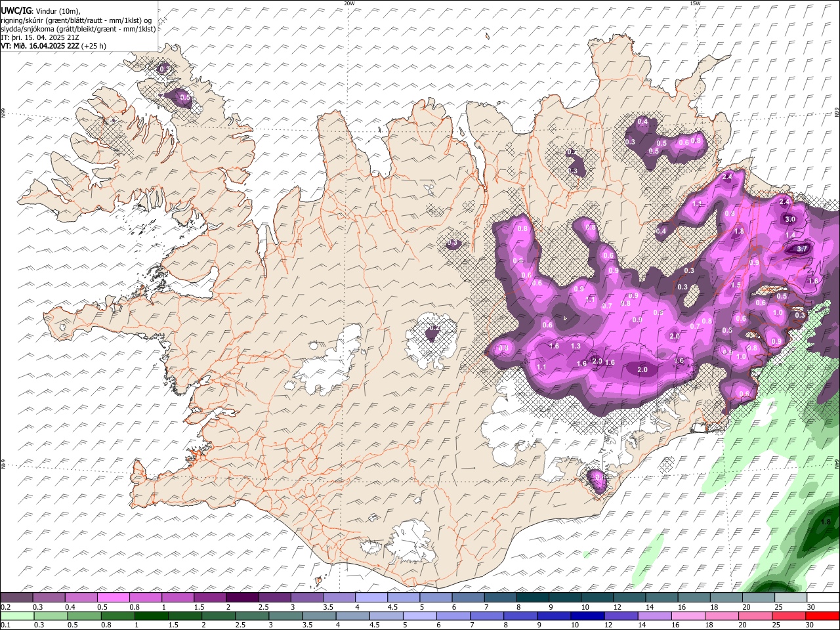This screenshot has height=630, width=840.
Task: Click the 4.5 label in the upper legend row
Action: [x=392, y=607]
